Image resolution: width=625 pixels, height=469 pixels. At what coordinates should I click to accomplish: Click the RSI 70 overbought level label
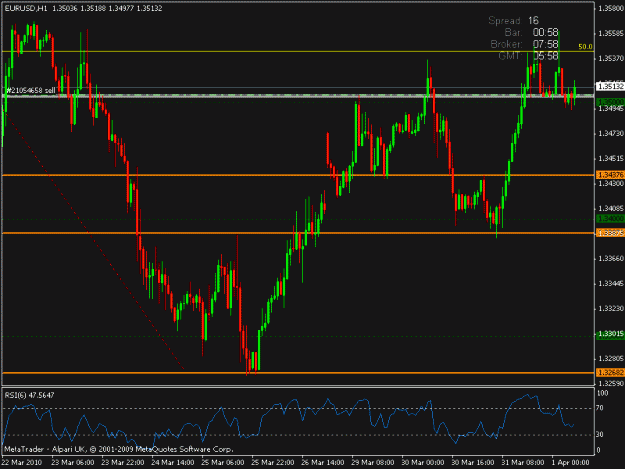(x=600, y=408)
